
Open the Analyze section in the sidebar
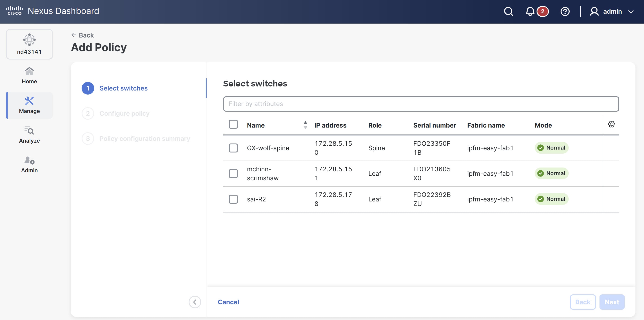pos(29,135)
